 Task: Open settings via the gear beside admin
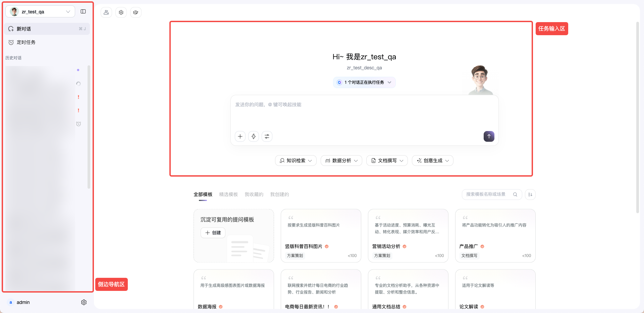(x=84, y=302)
